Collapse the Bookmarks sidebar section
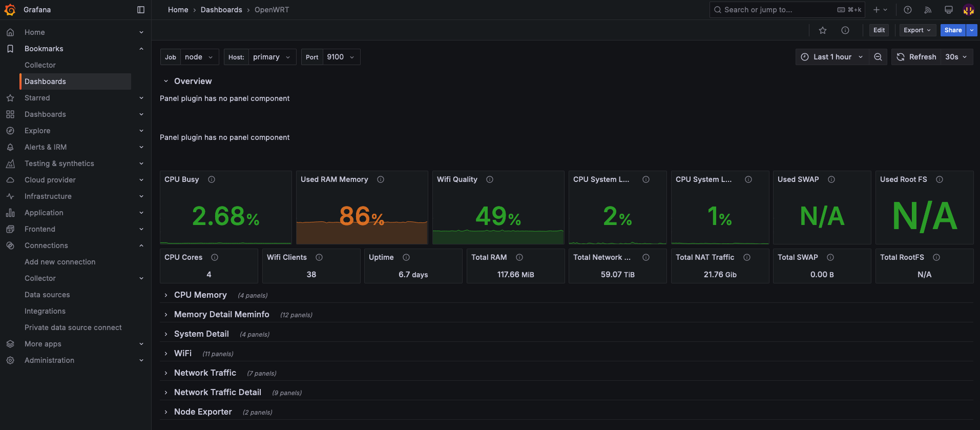 click(141, 49)
